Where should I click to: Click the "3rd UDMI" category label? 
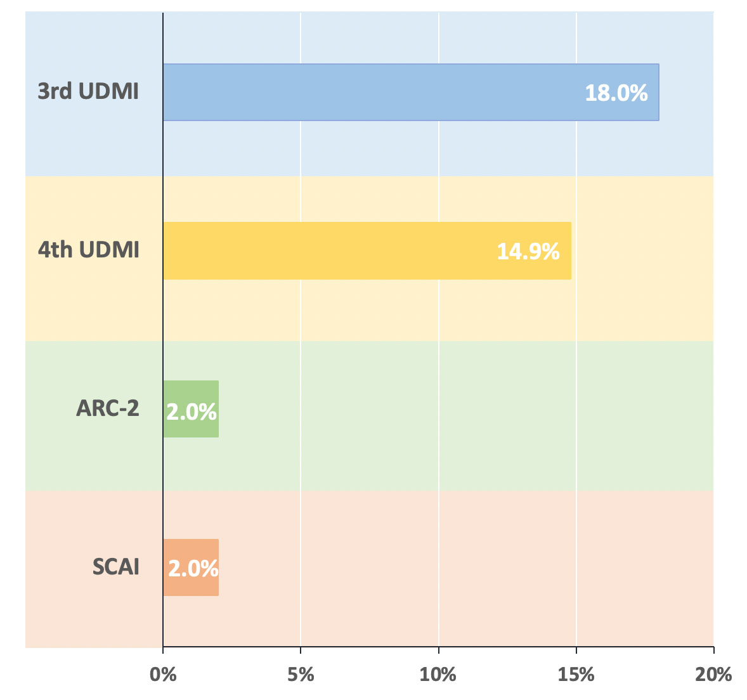(88, 91)
